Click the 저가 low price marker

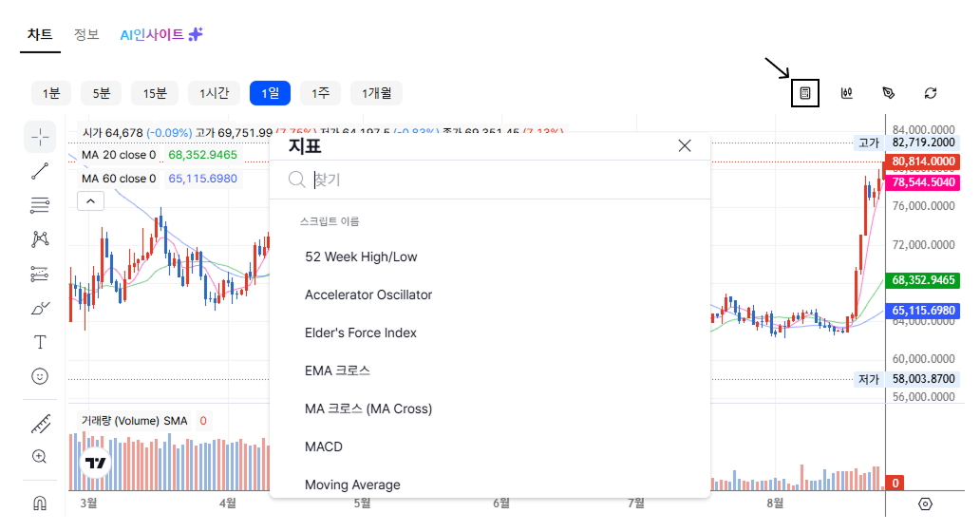(x=869, y=379)
